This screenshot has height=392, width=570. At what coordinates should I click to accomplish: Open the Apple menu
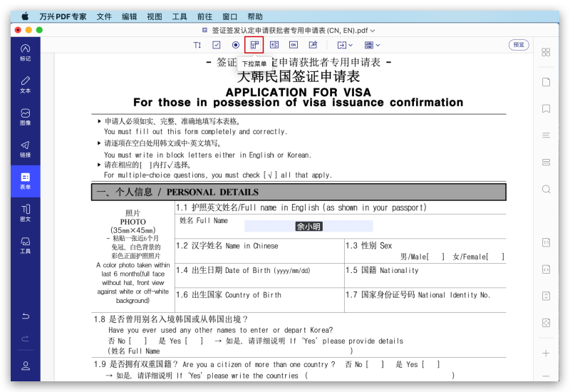[x=25, y=16]
